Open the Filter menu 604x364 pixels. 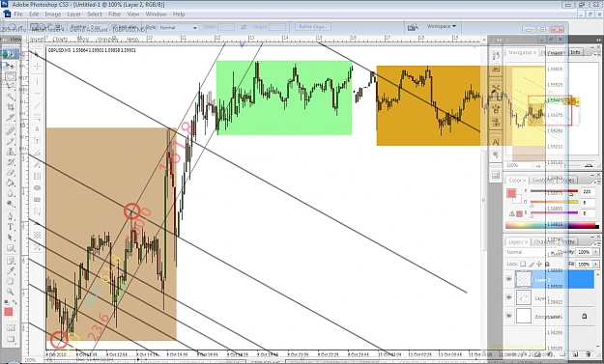(114, 14)
